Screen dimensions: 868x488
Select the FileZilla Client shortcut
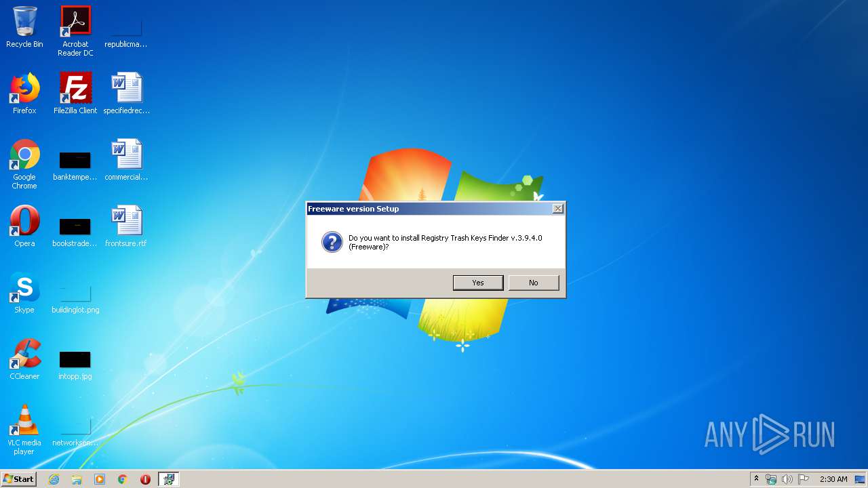tap(75, 94)
